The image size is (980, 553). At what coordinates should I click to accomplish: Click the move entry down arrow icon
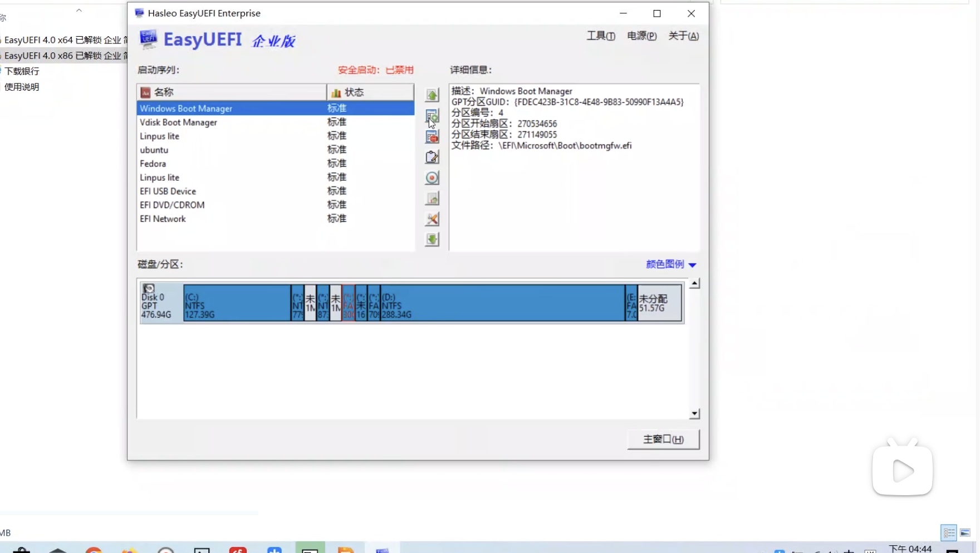click(432, 239)
